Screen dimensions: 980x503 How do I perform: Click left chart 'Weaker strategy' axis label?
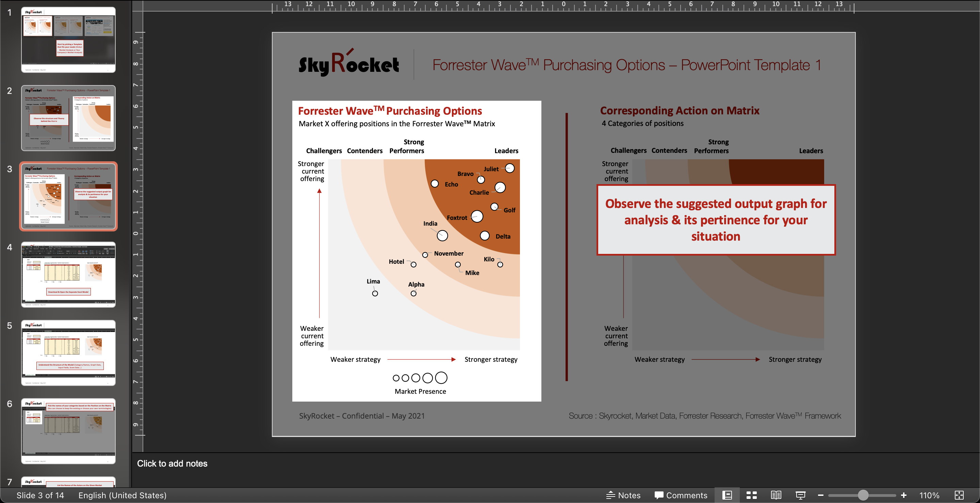pyautogui.click(x=355, y=360)
